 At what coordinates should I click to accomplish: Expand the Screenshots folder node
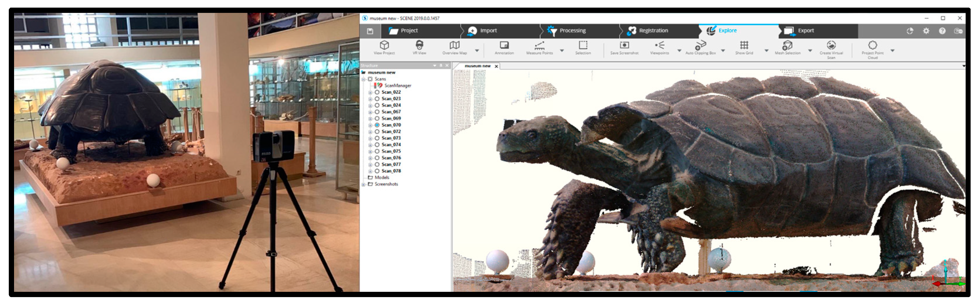(364, 185)
